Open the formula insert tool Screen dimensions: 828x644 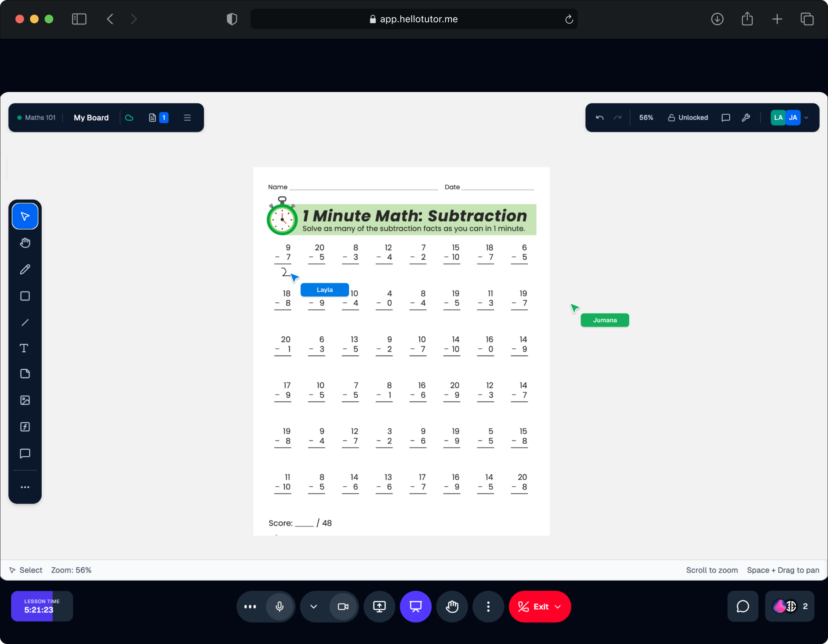point(25,427)
